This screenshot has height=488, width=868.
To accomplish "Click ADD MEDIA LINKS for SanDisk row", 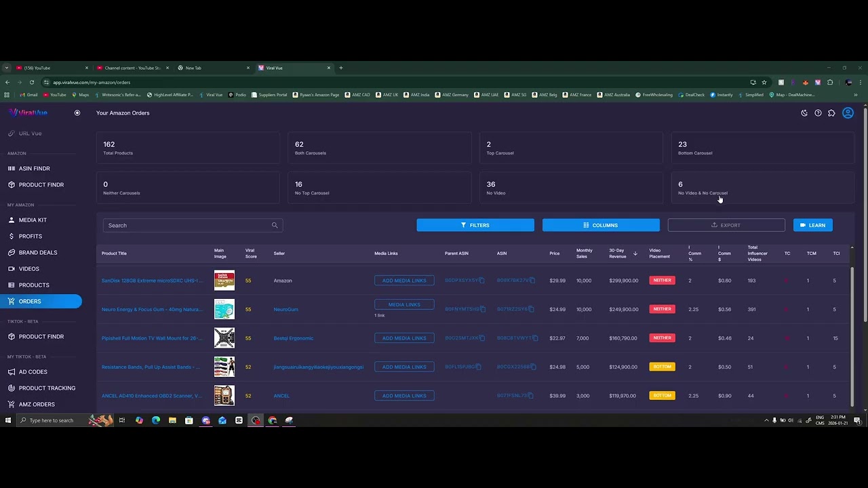I will pos(404,281).
